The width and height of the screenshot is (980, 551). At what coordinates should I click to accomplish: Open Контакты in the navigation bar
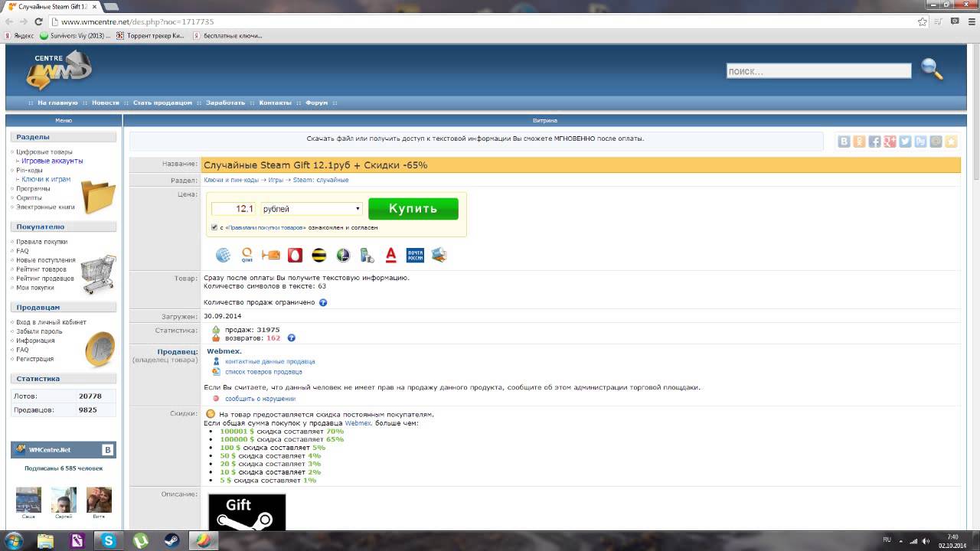tap(275, 103)
